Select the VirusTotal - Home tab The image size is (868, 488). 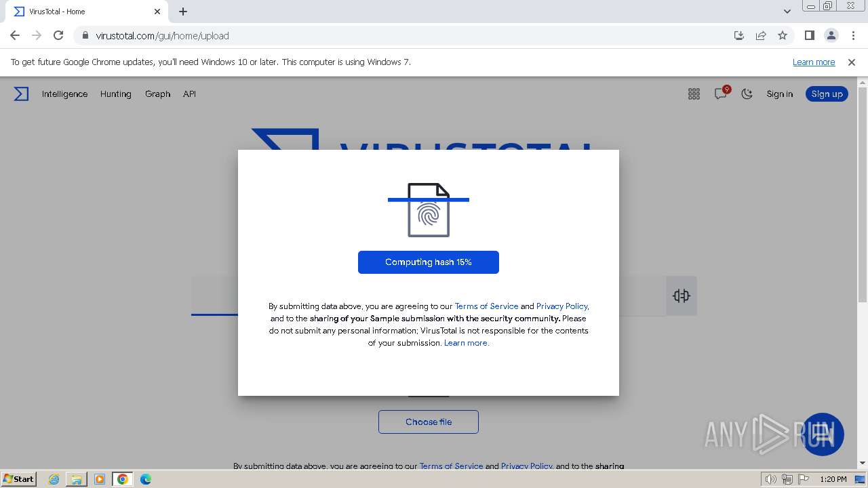[85, 12]
